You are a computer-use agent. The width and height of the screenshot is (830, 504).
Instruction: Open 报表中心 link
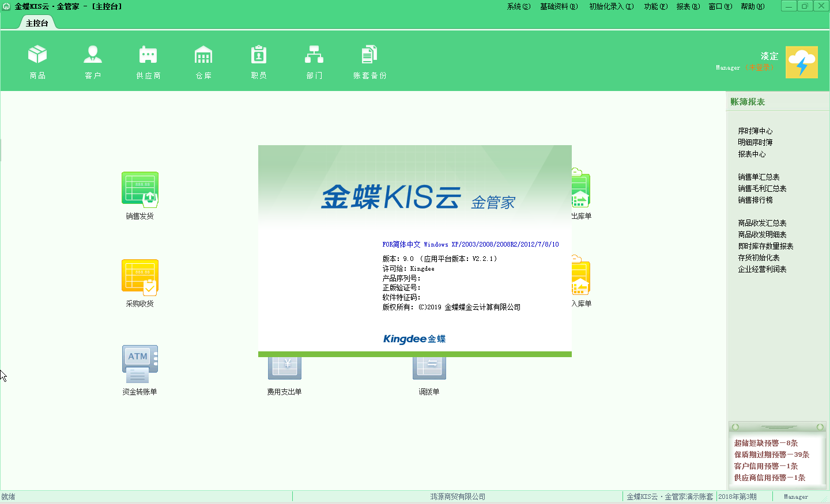coord(752,154)
